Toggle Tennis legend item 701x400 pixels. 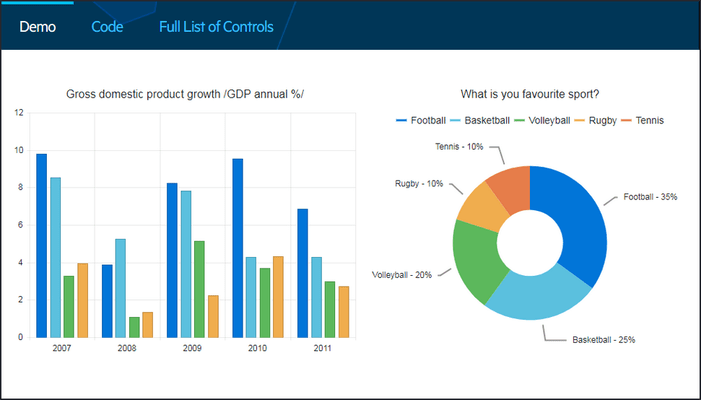click(642, 121)
